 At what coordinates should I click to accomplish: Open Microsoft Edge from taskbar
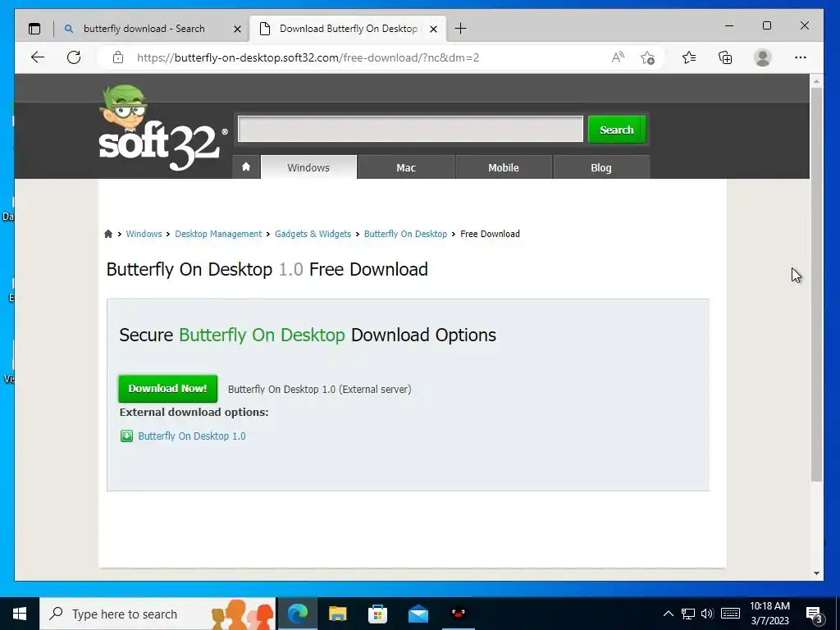coord(298,614)
